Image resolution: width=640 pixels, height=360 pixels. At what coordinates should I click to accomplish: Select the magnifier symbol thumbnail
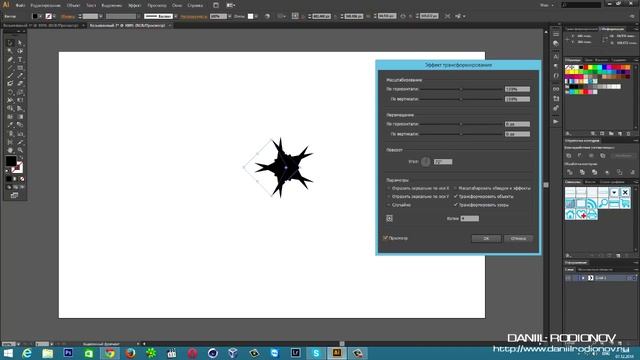click(603, 203)
